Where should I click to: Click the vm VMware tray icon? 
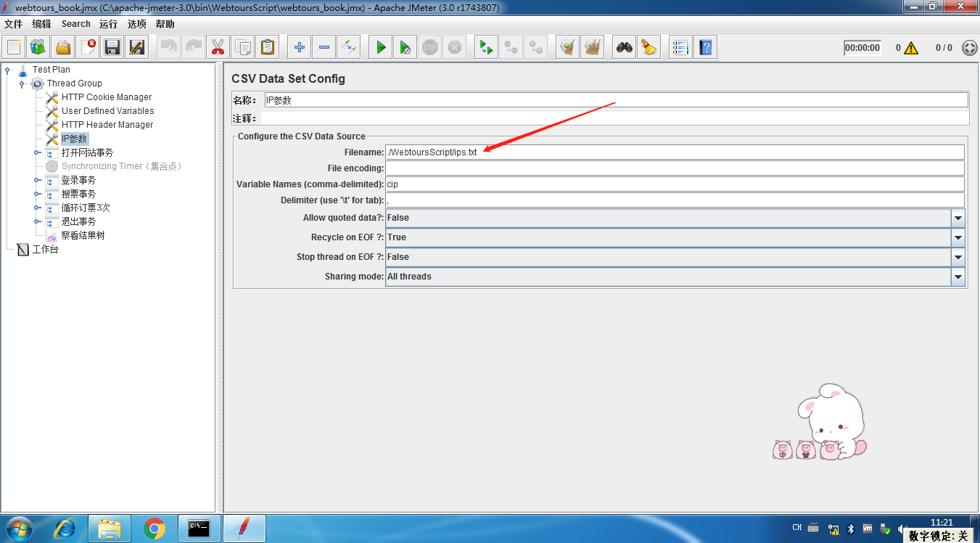click(868, 528)
